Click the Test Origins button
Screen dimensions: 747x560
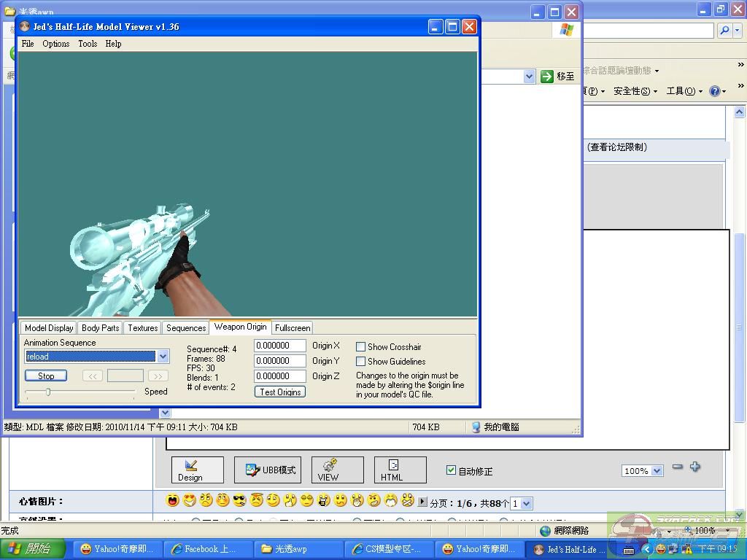pyautogui.click(x=280, y=392)
